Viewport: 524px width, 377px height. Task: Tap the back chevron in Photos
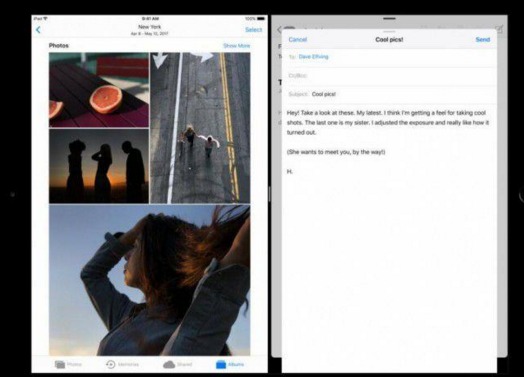click(38, 30)
